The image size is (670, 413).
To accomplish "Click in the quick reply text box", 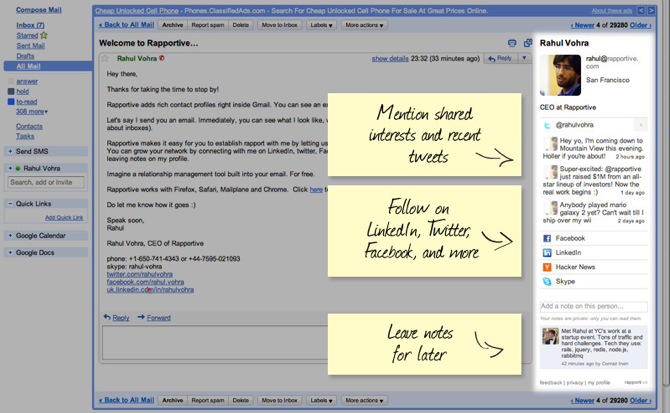I will tap(215, 343).
